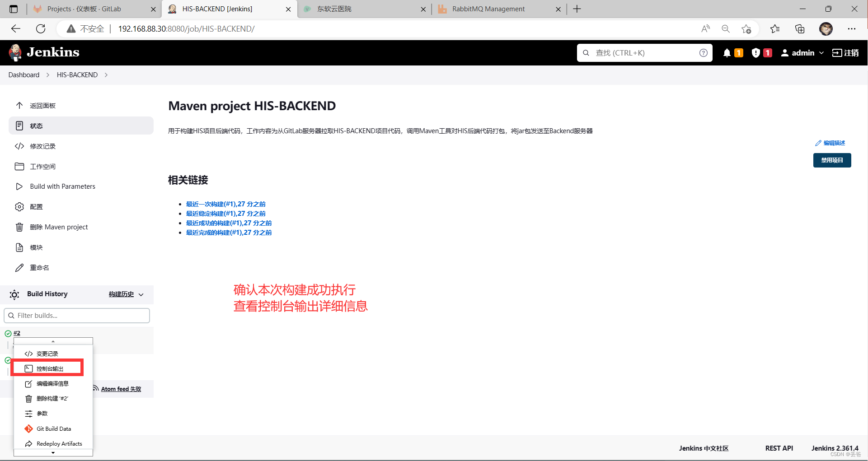Click build #2 success status icon

click(x=8, y=334)
